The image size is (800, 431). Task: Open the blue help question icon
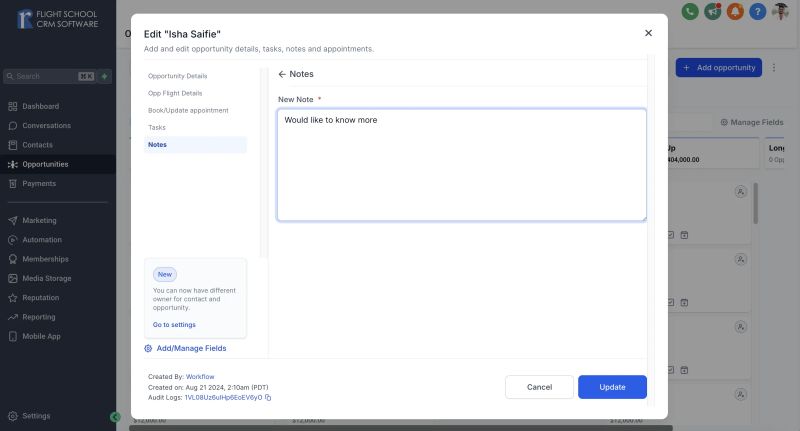pyautogui.click(x=758, y=11)
